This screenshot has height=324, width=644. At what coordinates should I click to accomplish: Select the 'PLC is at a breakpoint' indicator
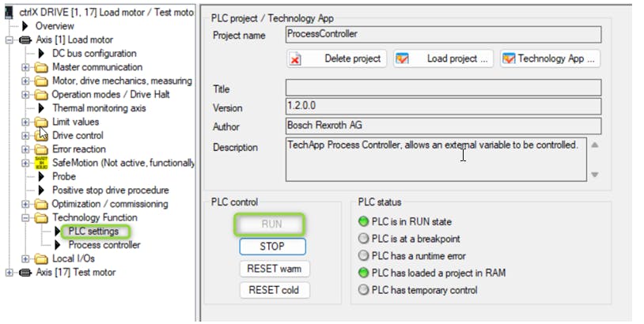[364, 239]
